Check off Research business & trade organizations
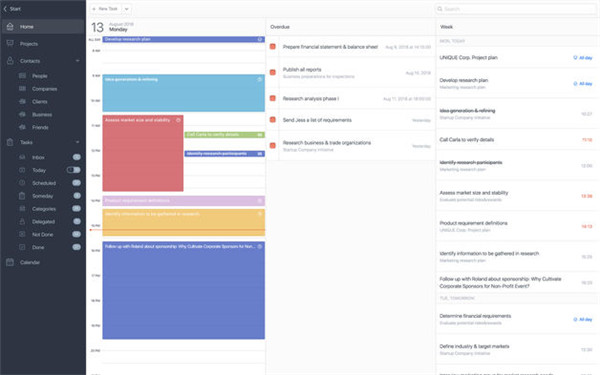This screenshot has height=375, width=600. [273, 145]
